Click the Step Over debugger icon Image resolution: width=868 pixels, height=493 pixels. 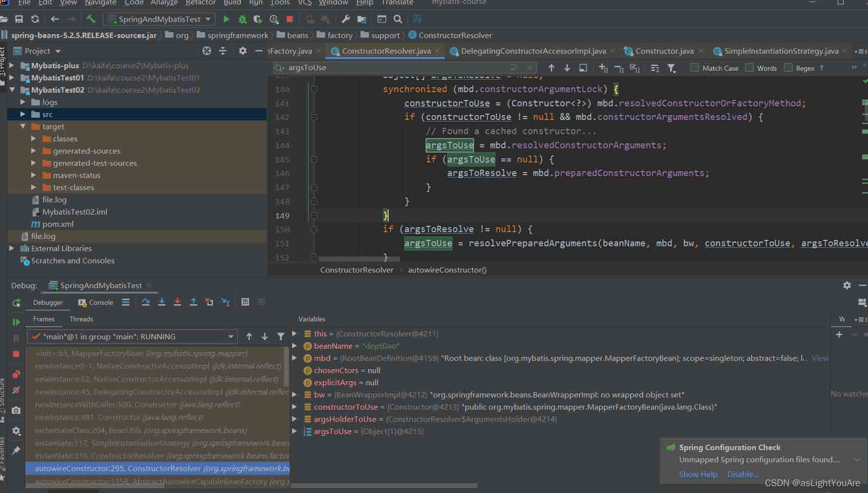(146, 302)
